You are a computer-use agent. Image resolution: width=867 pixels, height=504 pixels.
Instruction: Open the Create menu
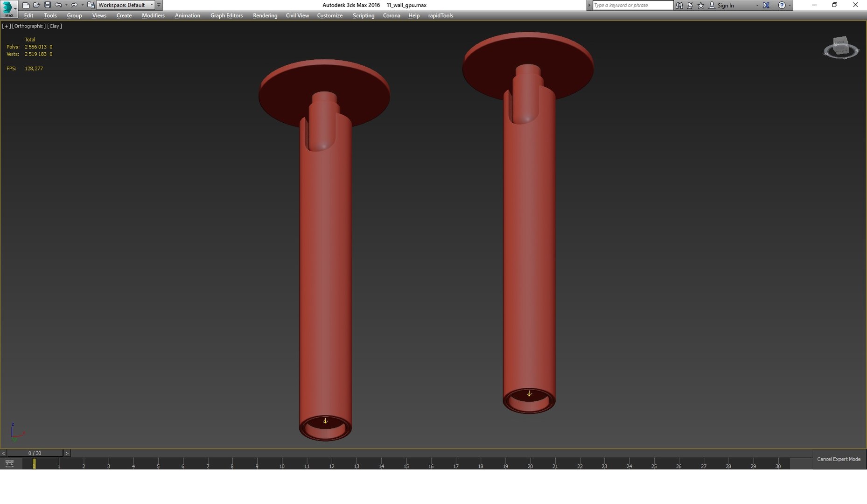124,15
